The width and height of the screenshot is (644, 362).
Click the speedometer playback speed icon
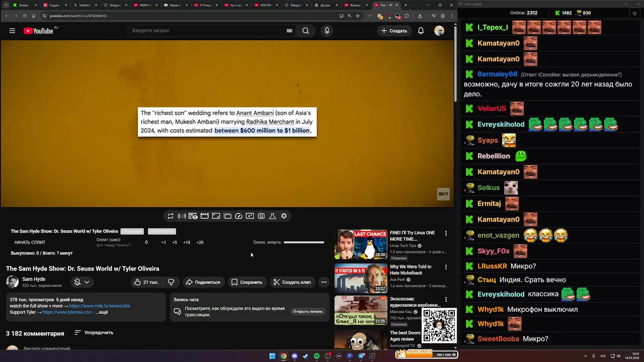point(238,216)
